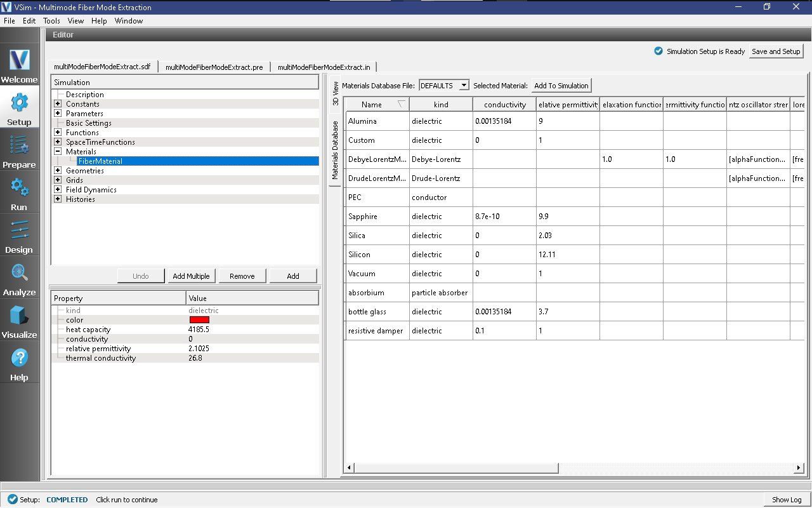Expand the Geometries tree node
812x508 pixels.
[x=58, y=171]
